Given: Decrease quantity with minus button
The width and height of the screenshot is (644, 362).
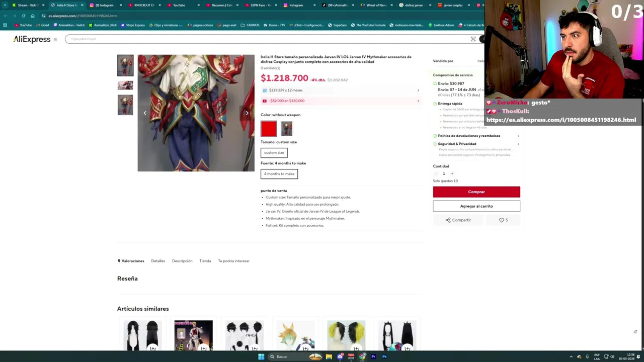Looking at the screenshot, I should pos(436,173).
